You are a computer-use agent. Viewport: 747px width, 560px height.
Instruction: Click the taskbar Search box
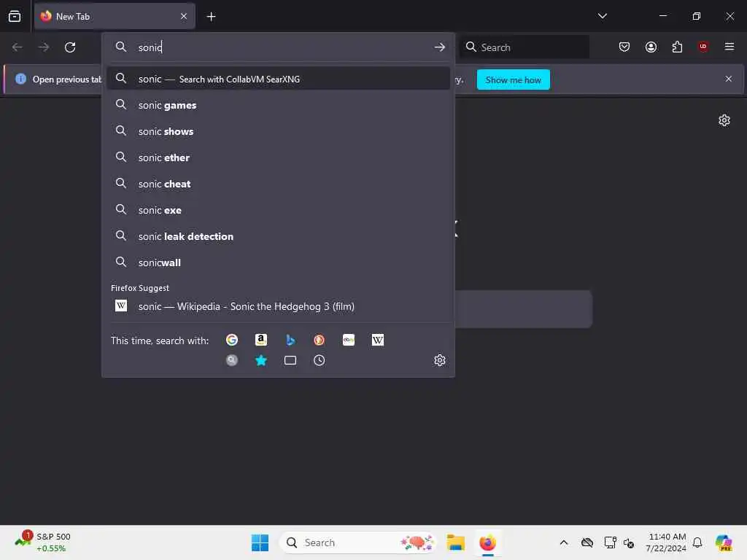pos(358,542)
